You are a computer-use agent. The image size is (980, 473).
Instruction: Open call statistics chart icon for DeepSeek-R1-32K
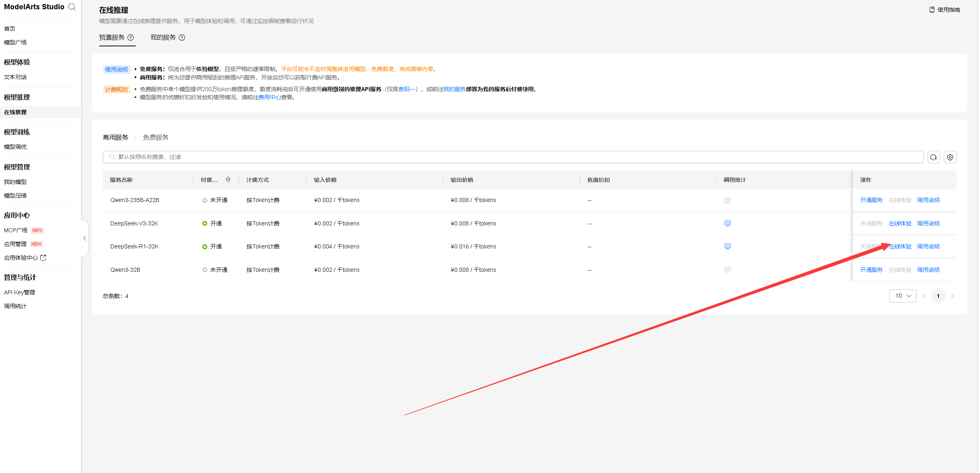pyautogui.click(x=727, y=246)
